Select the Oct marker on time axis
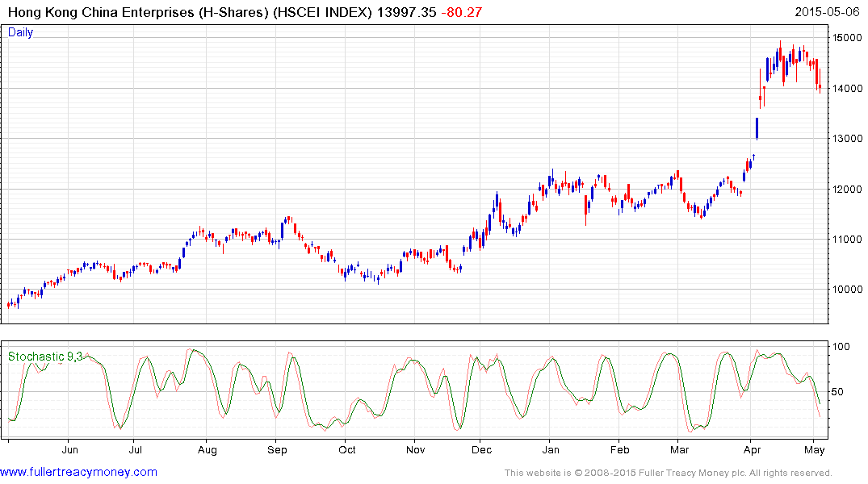Screen dimensions: 868x484 (x=347, y=450)
